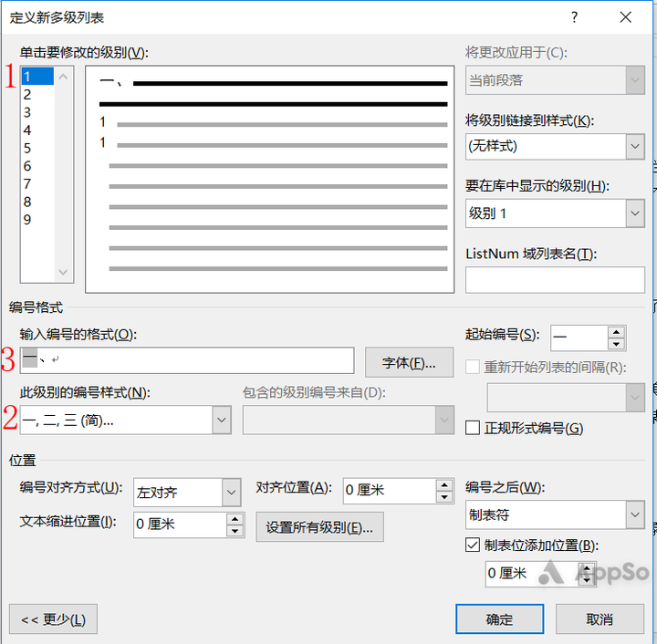Click the multilevel list preview pane
The width and height of the screenshot is (657, 644).
pos(270,179)
